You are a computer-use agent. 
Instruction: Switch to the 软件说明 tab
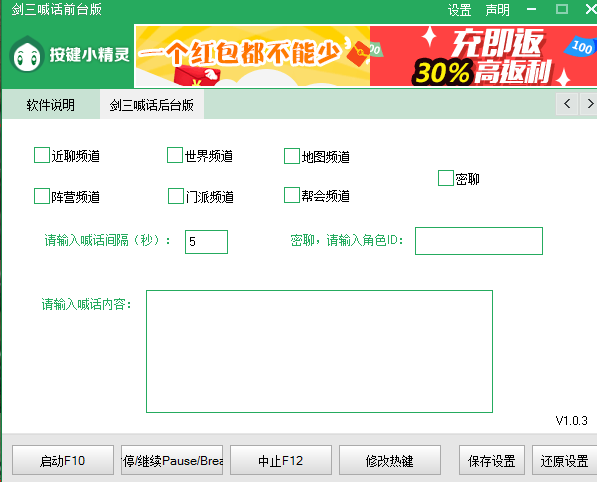[x=51, y=105]
